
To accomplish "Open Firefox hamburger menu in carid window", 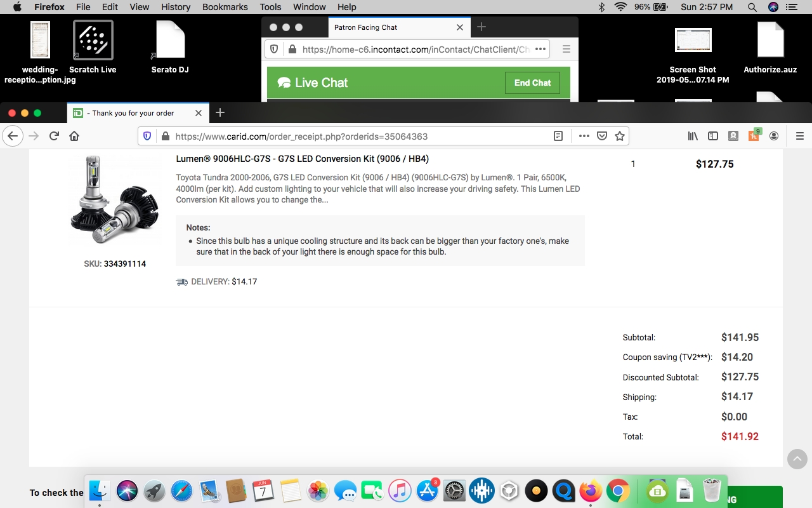I will pos(799,136).
